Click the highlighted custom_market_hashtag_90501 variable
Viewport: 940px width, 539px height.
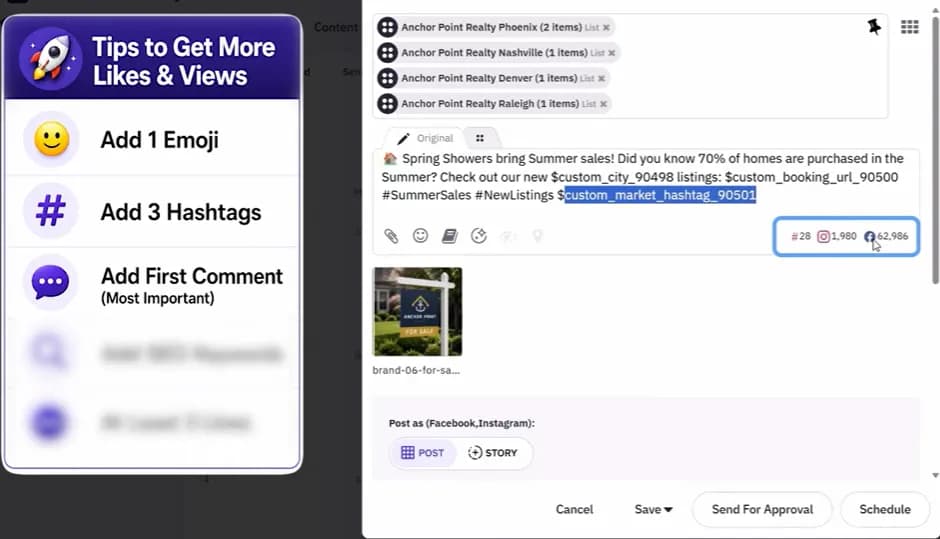660,195
